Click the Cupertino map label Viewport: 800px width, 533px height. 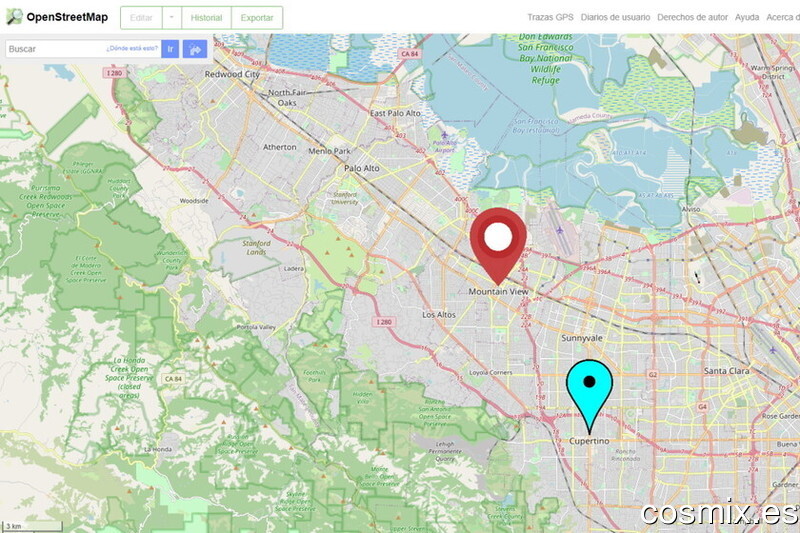pyautogui.click(x=589, y=441)
